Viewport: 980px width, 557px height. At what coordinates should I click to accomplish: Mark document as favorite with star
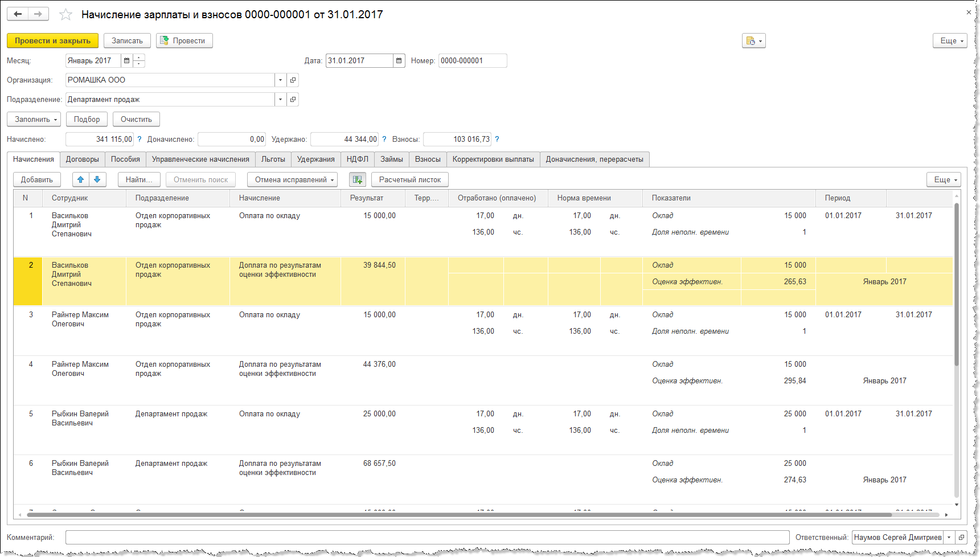click(x=66, y=15)
